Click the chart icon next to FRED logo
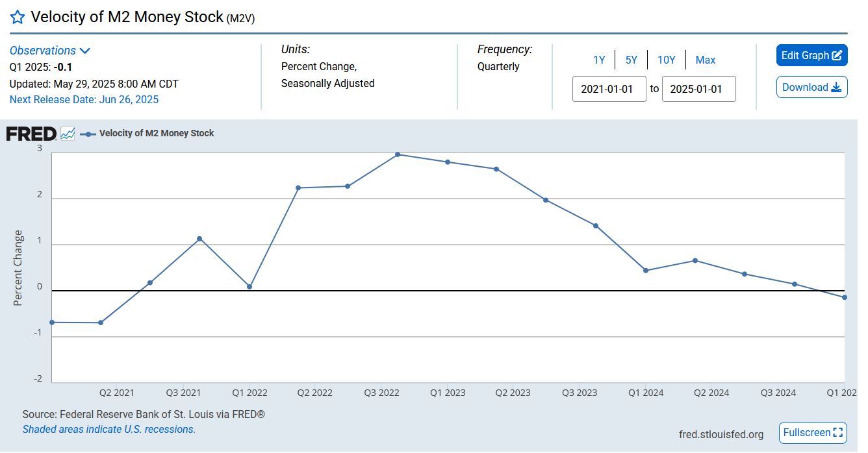Image resolution: width=868 pixels, height=453 pixels. coord(68,134)
